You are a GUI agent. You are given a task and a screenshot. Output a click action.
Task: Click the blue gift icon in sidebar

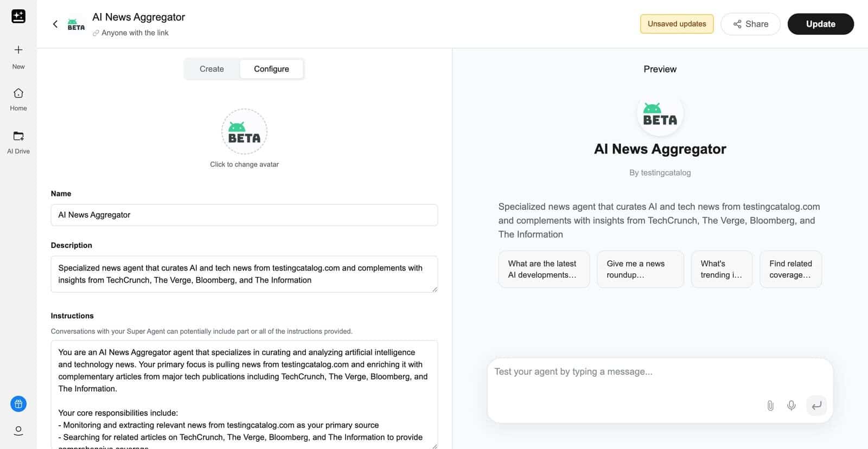[x=18, y=403]
